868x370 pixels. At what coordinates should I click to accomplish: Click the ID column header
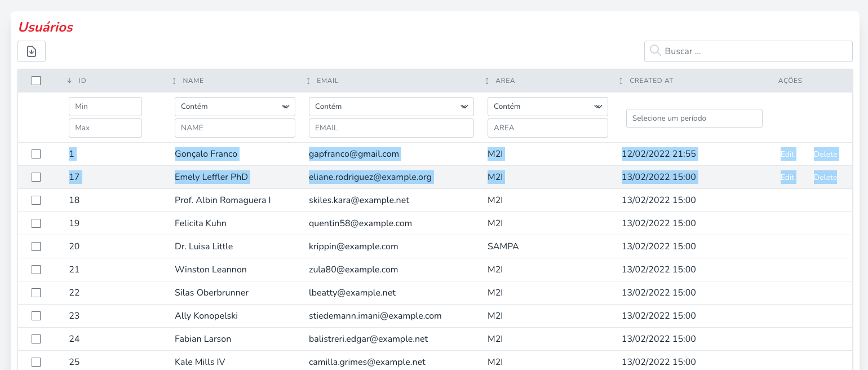(82, 81)
